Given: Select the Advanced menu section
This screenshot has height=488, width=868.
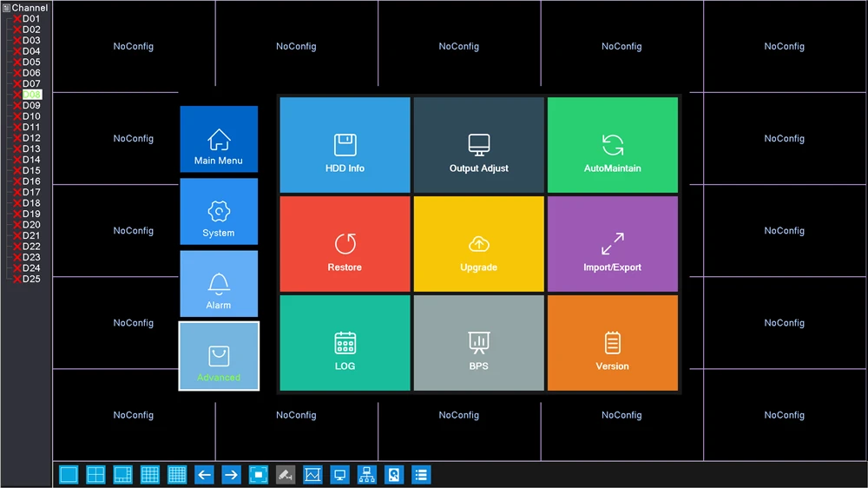Looking at the screenshot, I should [x=219, y=356].
